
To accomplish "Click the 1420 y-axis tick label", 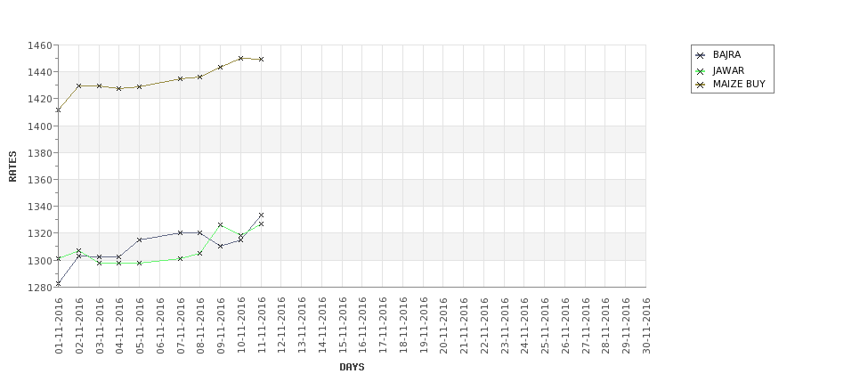I will 40,99.
